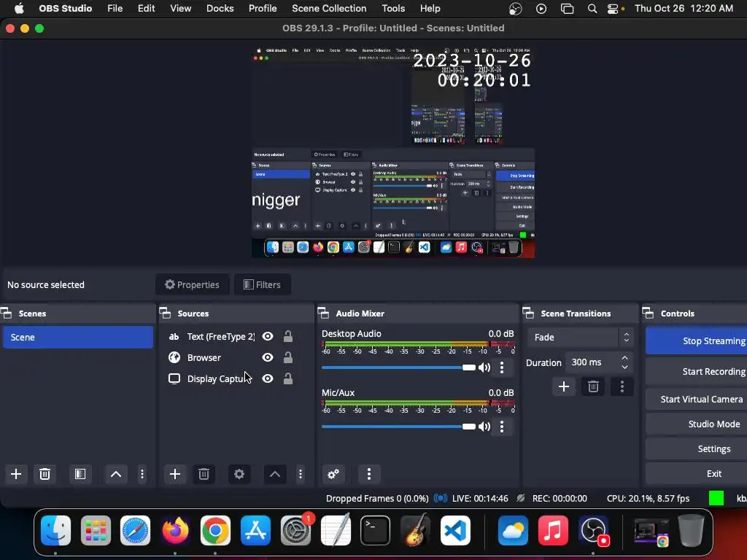Click the Filters button above Sources
The height and width of the screenshot is (560, 747).
click(262, 285)
